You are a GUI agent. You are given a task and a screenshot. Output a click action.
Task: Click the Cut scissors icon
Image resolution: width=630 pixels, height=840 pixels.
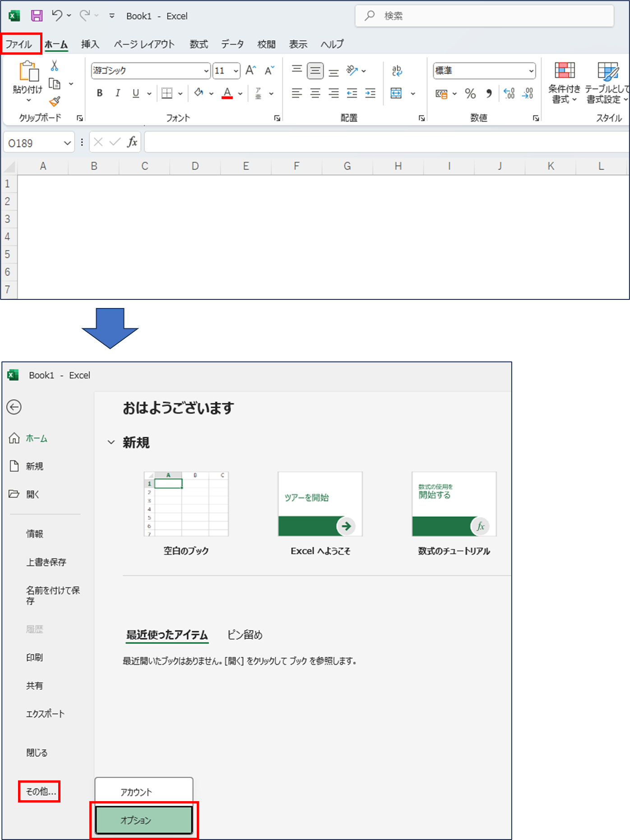[x=55, y=66]
